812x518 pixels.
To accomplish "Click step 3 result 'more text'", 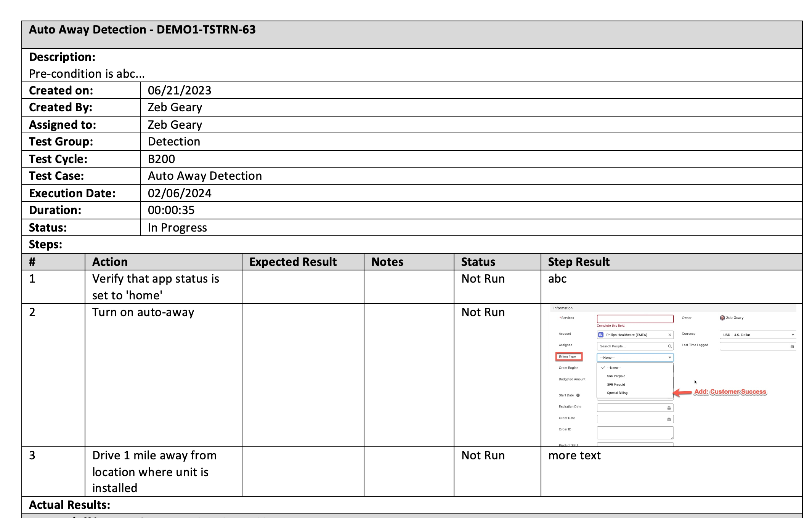I will [x=574, y=456].
